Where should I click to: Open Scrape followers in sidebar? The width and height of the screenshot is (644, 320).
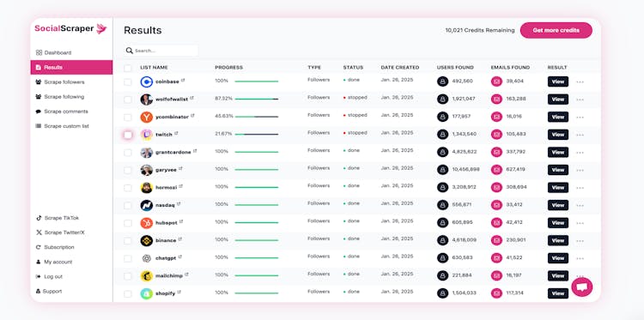tap(60, 82)
